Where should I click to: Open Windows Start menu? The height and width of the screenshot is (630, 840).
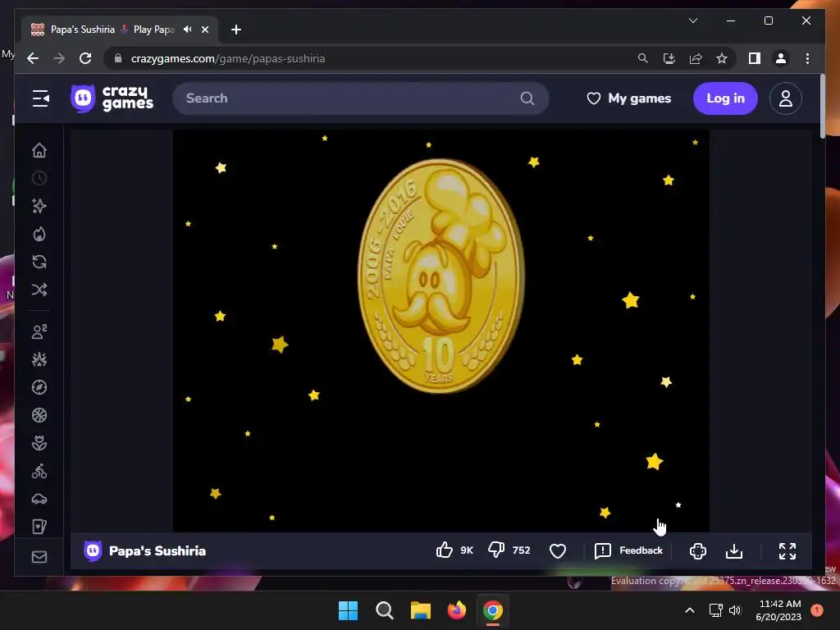(348, 610)
